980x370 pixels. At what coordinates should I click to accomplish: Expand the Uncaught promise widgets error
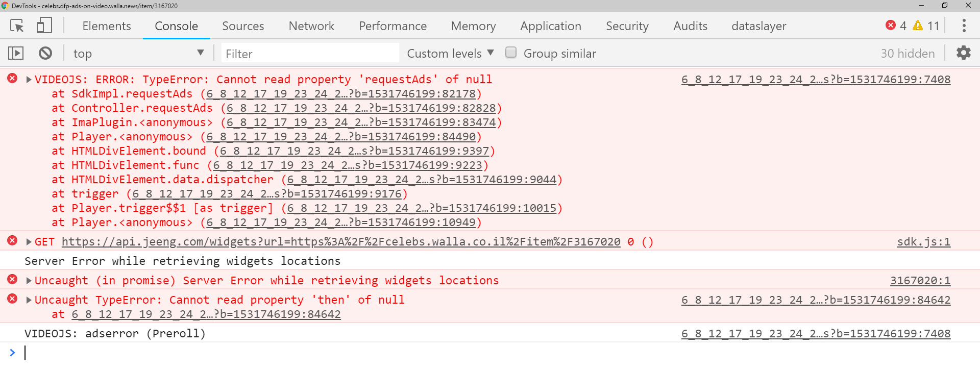click(x=29, y=280)
